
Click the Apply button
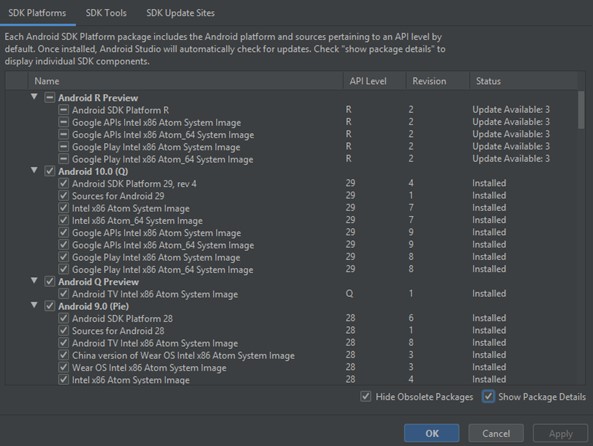(x=560, y=433)
